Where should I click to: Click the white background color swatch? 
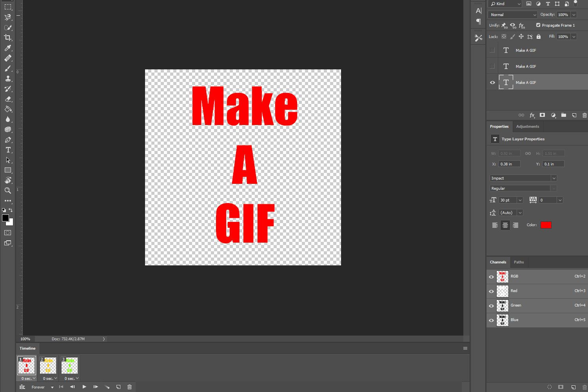(x=11, y=223)
